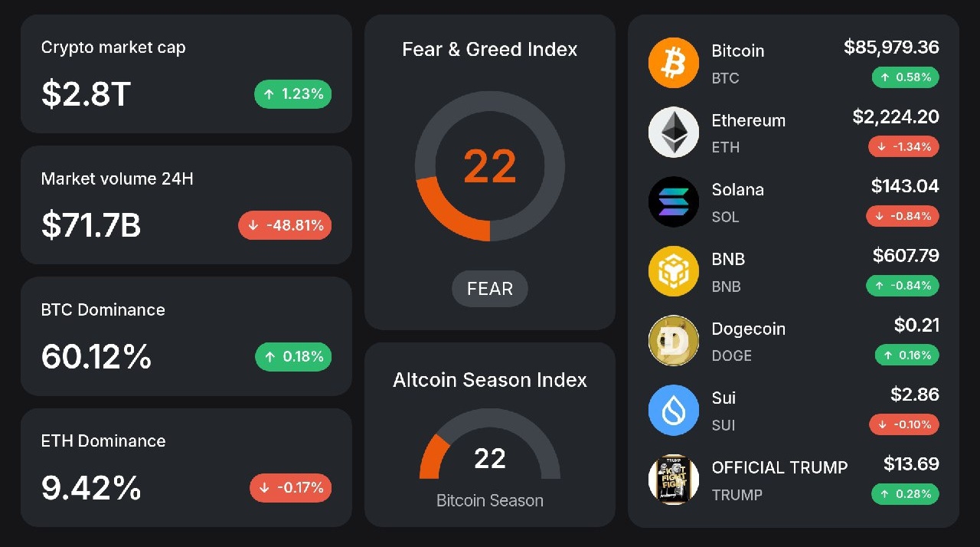This screenshot has height=547, width=980.
Task: Click the ETH Dominance -0.17% badge
Action: [291, 487]
